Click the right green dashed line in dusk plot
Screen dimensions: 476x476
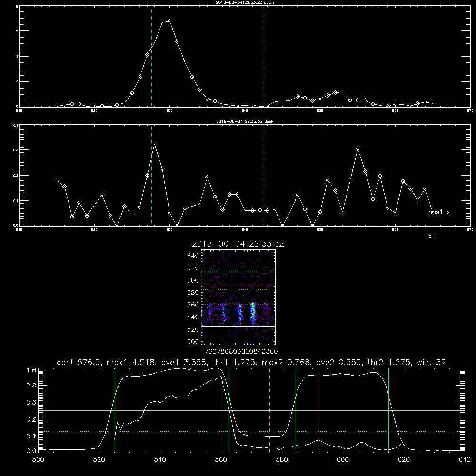(263, 175)
